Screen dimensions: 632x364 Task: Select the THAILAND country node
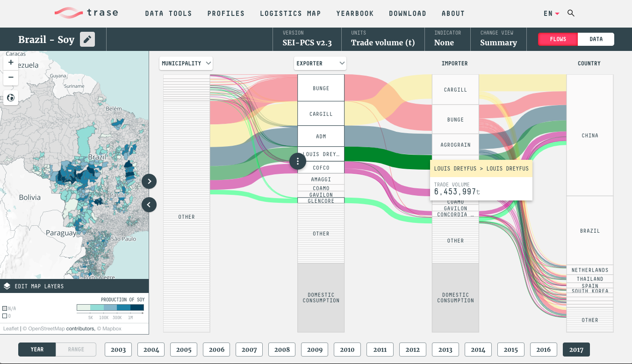point(590,278)
